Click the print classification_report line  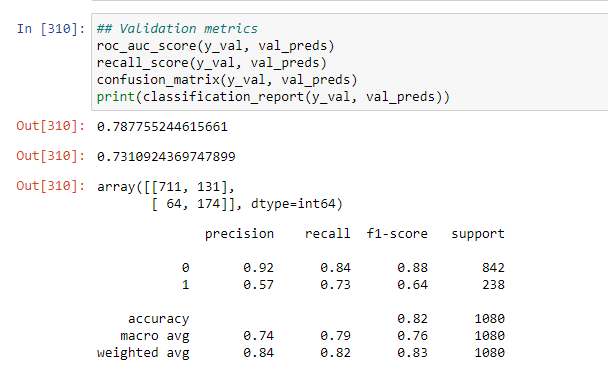(273, 97)
